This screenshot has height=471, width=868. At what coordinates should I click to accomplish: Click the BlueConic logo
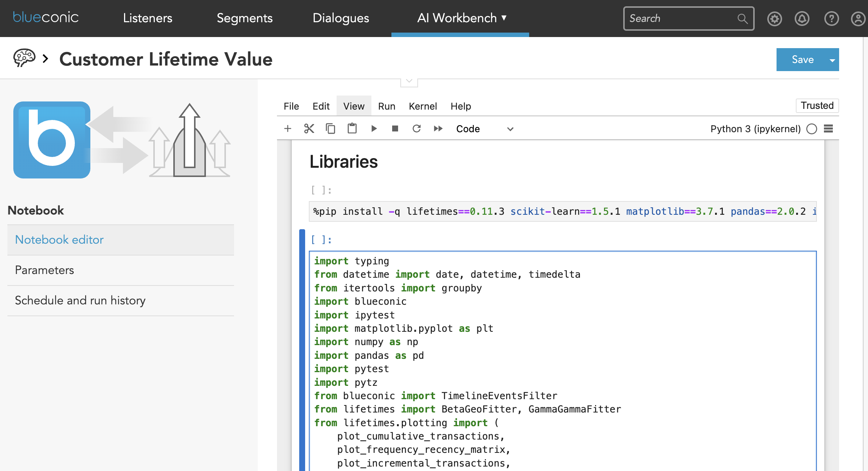(46, 17)
